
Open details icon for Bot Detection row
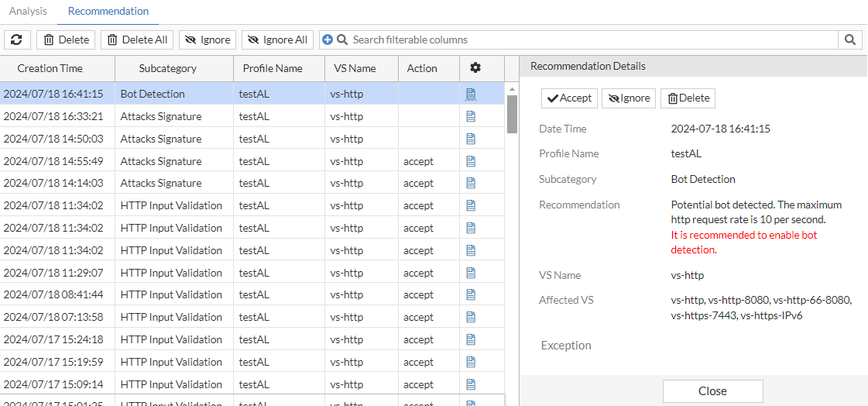point(471,94)
